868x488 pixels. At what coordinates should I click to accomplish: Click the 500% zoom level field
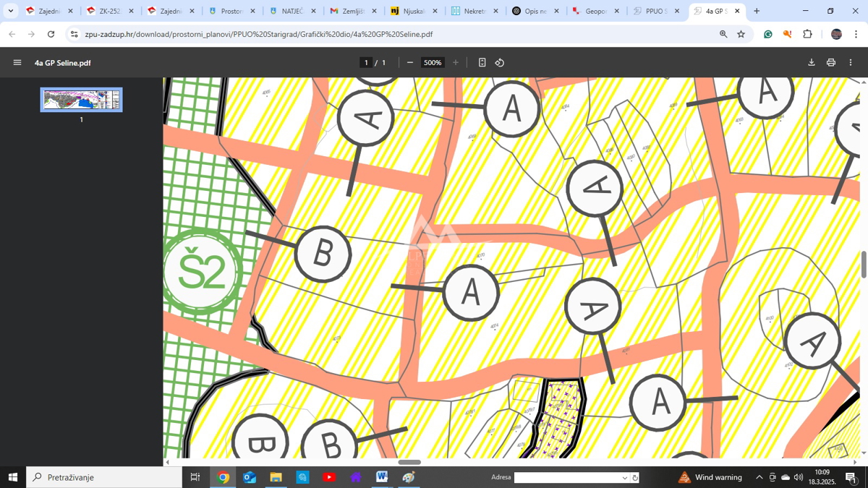(433, 63)
